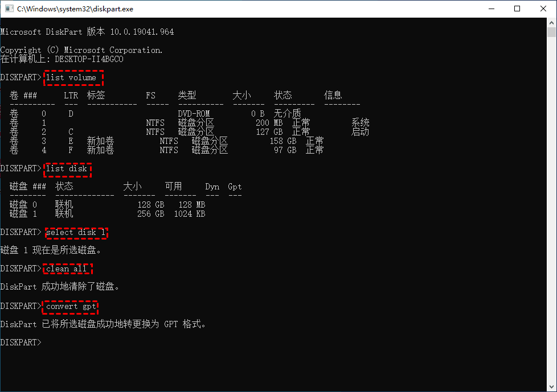
Task: Click the vertical scrollbar thumb
Action: point(551,32)
